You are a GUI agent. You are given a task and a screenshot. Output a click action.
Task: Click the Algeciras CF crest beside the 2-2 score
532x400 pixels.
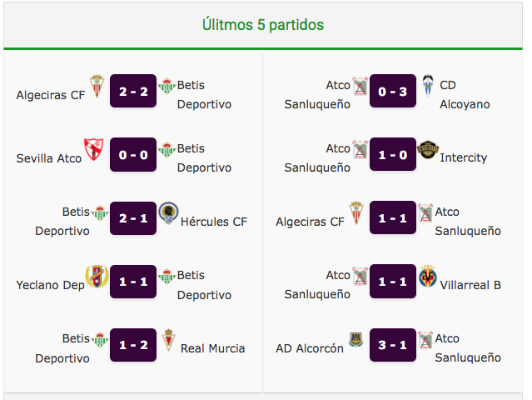point(97,86)
